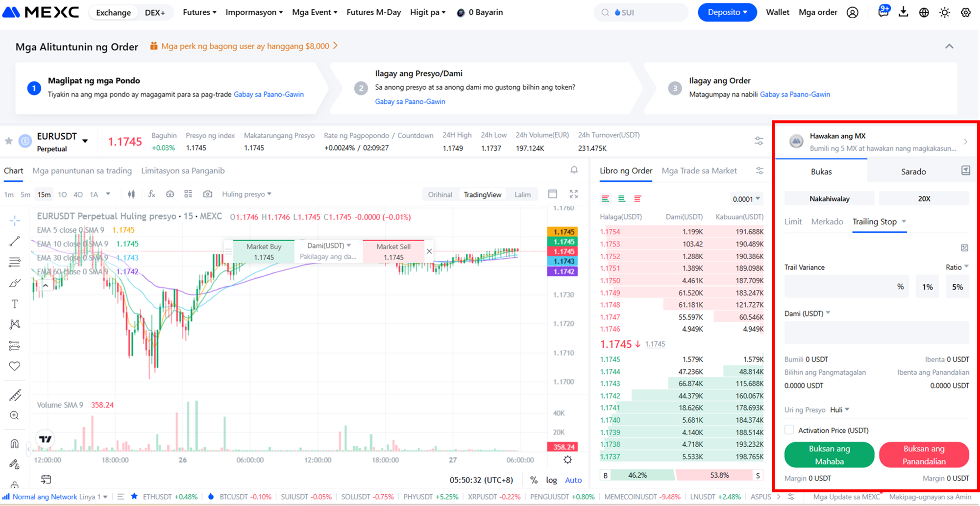This screenshot has width=980, height=506.
Task: Expand the Huling presyo dropdown
Action: click(x=246, y=194)
